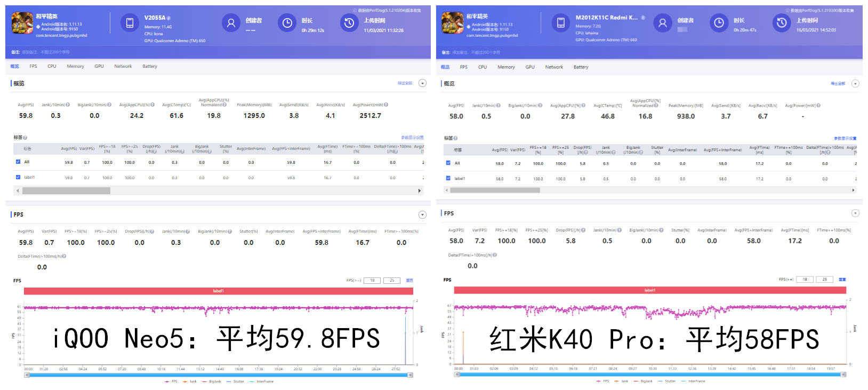Toggle Jank series legend in V2055A chart
Viewport: 868px width, 390px height.
click(190, 381)
